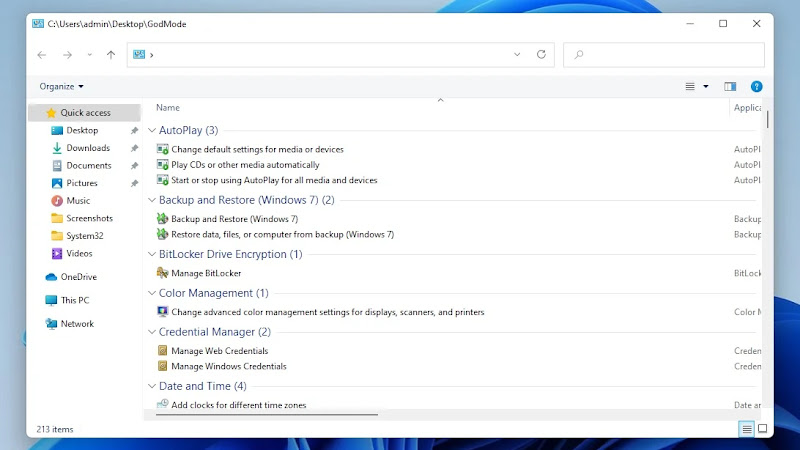The width and height of the screenshot is (800, 450).
Task: Click the window title bar GodMode icon
Action: pos(38,23)
